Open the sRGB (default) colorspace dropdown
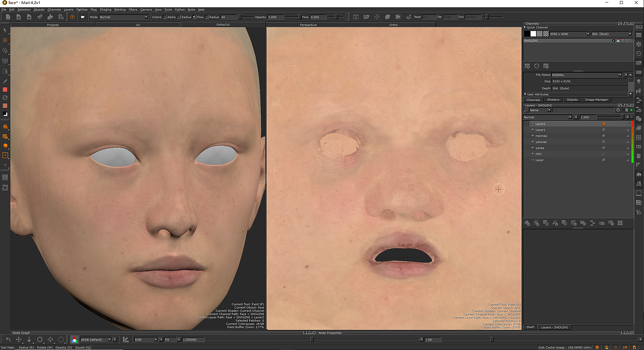 [96, 339]
